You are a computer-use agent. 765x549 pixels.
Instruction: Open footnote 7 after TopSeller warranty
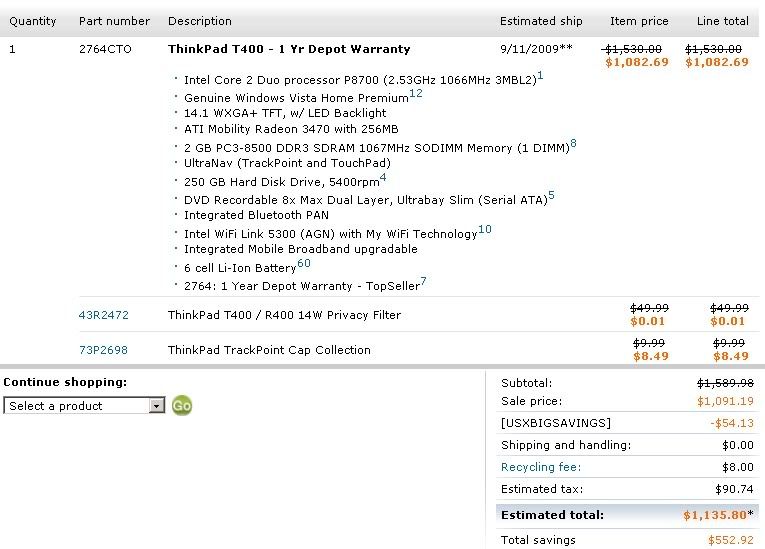coord(423,282)
